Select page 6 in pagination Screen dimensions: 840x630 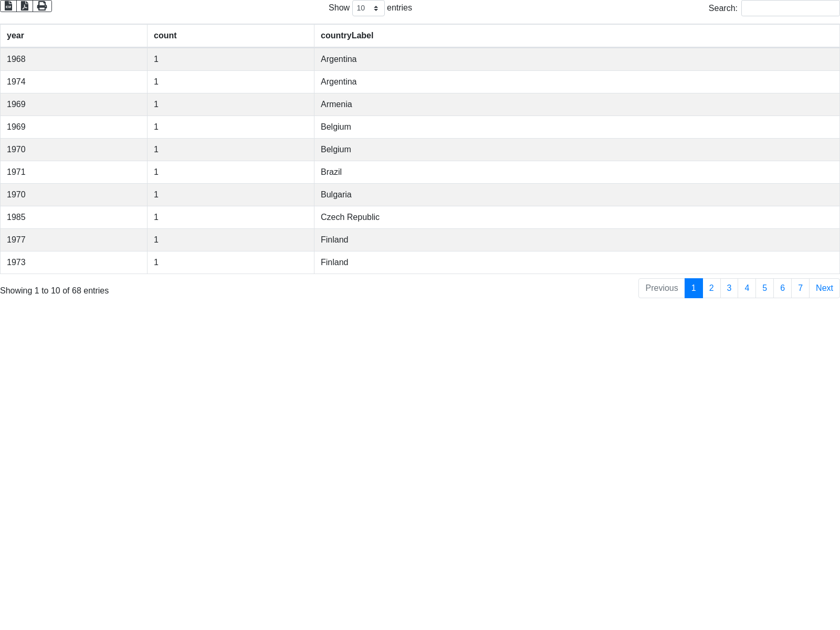(783, 288)
